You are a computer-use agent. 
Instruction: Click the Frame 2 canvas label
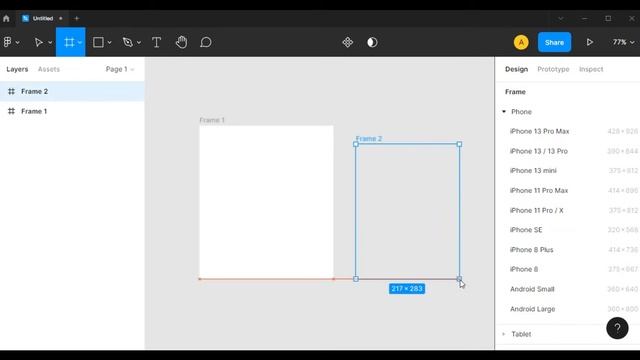click(369, 138)
